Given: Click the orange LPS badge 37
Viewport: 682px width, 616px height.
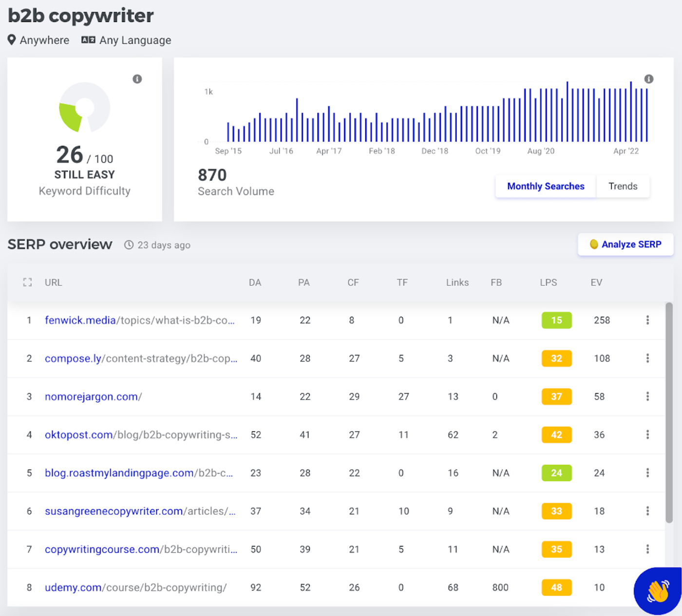Looking at the screenshot, I should tap(556, 396).
